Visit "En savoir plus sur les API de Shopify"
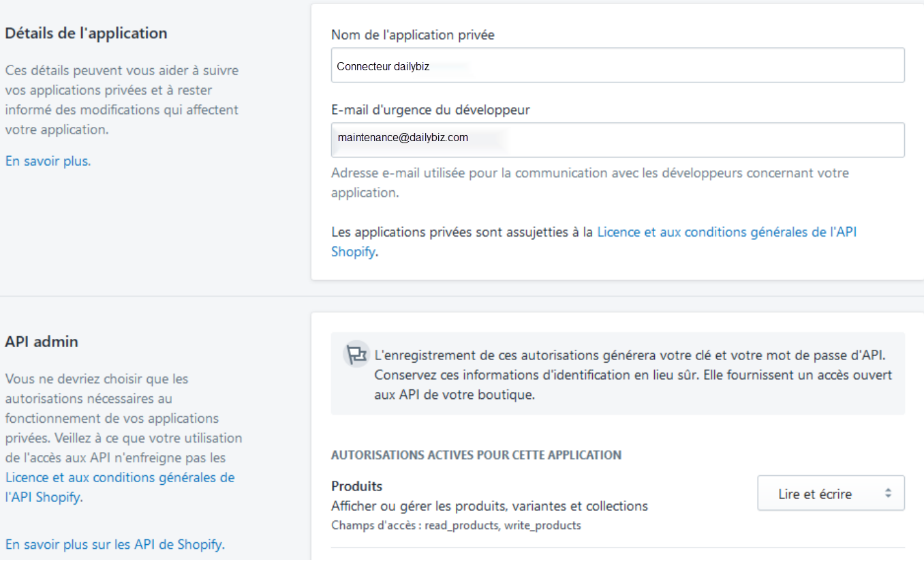 [114, 544]
